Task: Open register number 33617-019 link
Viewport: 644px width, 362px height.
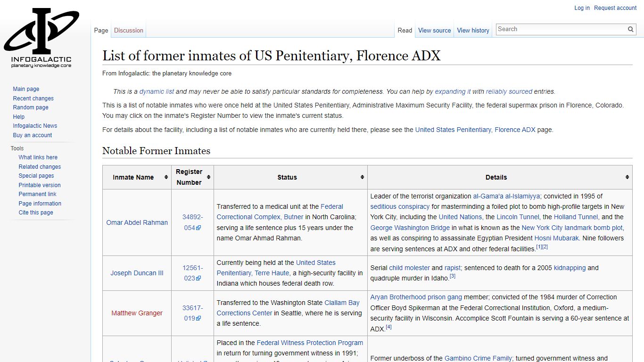Action: (192, 313)
